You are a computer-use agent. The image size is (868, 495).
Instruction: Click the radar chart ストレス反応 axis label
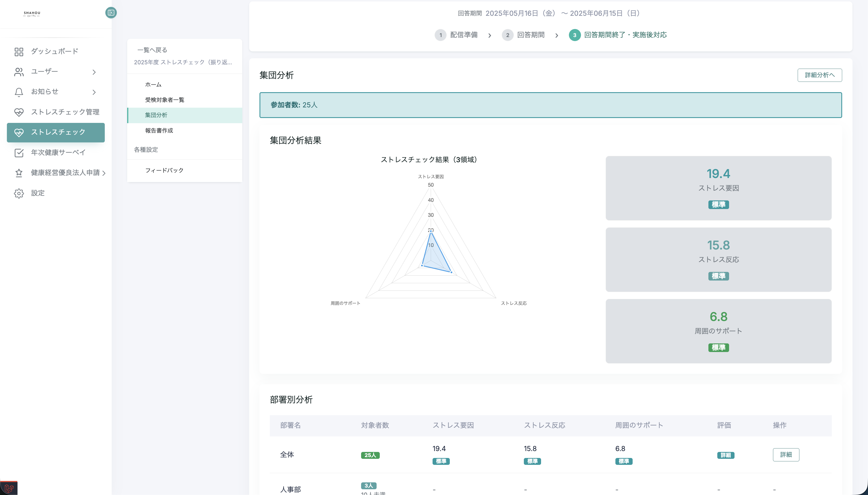(514, 303)
